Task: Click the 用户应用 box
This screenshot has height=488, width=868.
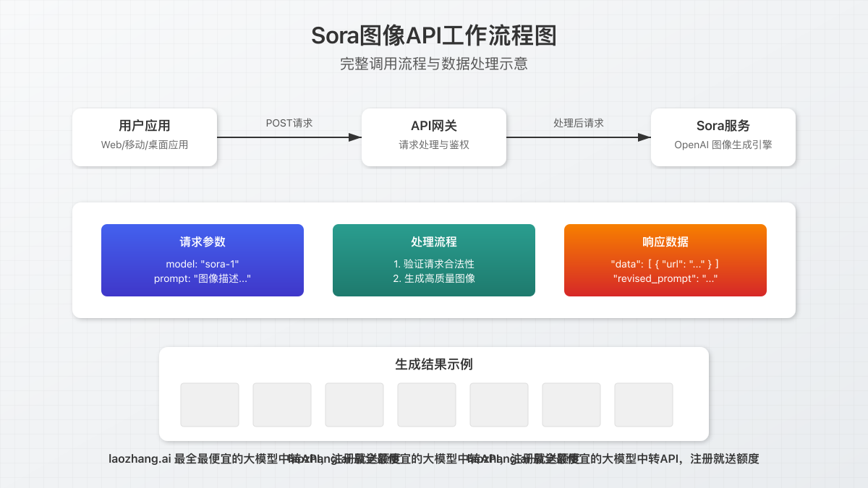Action: coord(145,137)
